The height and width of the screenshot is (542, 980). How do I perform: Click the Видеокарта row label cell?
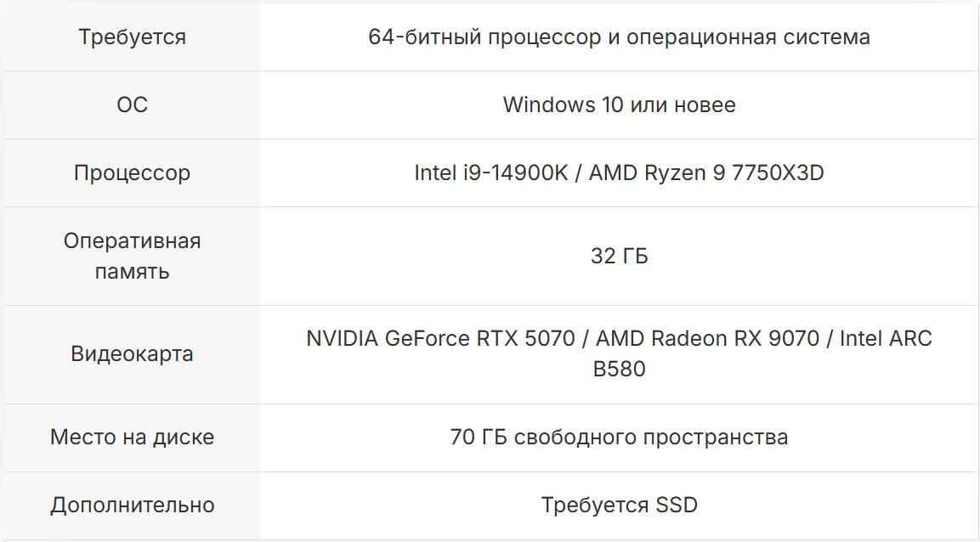[x=132, y=354]
